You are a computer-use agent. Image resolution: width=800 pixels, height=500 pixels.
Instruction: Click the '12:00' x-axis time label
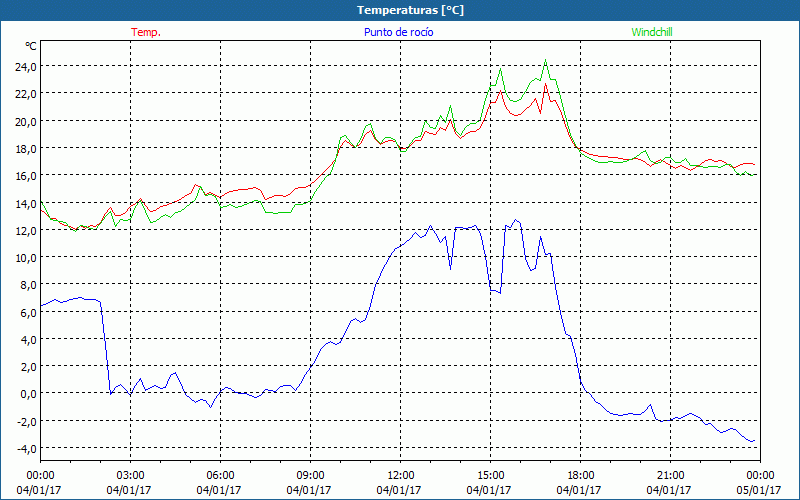pyautogui.click(x=401, y=476)
